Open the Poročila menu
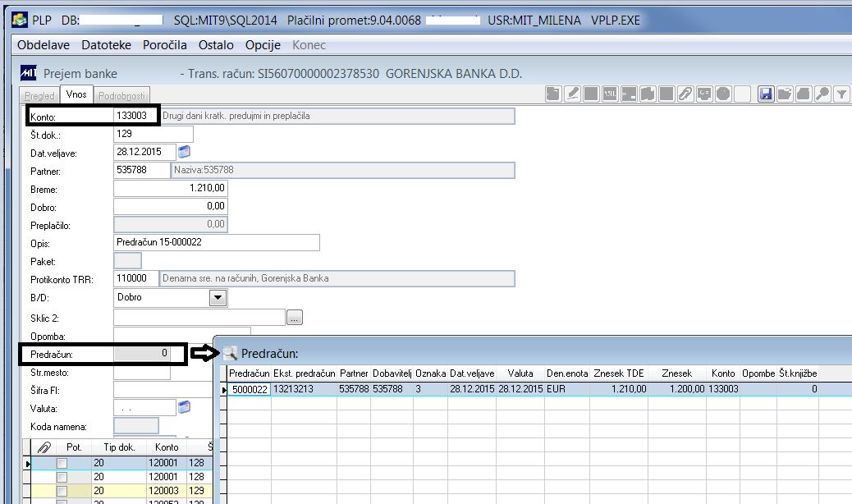Image resolution: width=852 pixels, height=504 pixels. click(165, 45)
